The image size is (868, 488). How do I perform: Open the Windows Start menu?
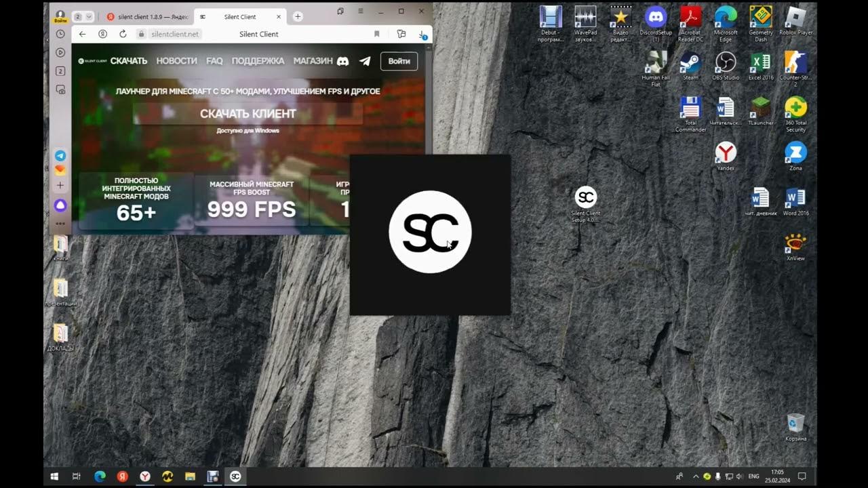54,476
